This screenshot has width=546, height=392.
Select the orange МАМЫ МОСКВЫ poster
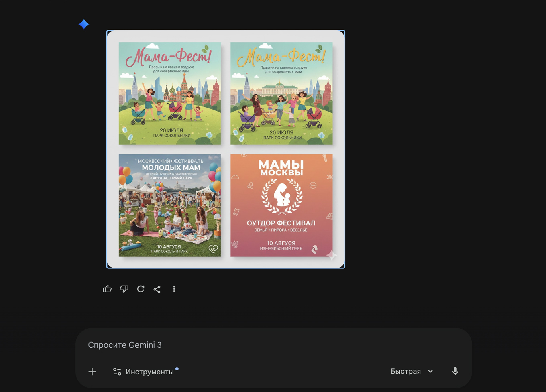tap(281, 205)
